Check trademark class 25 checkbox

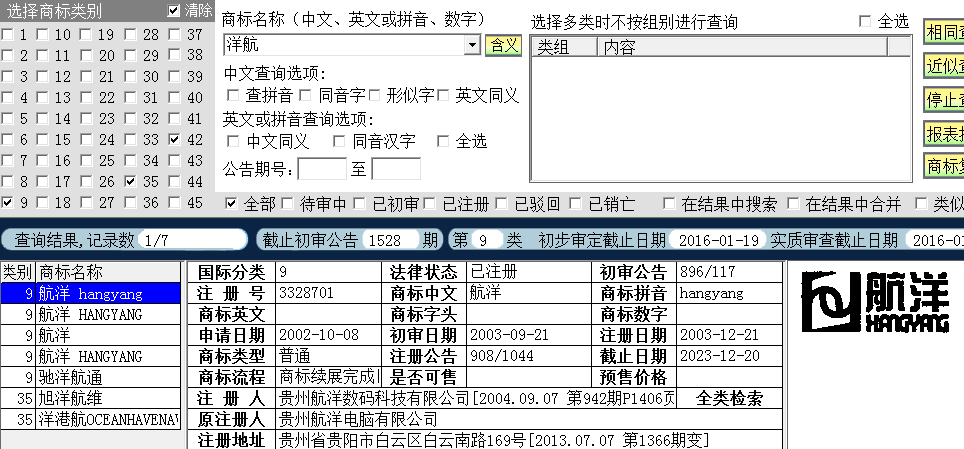click(86, 161)
